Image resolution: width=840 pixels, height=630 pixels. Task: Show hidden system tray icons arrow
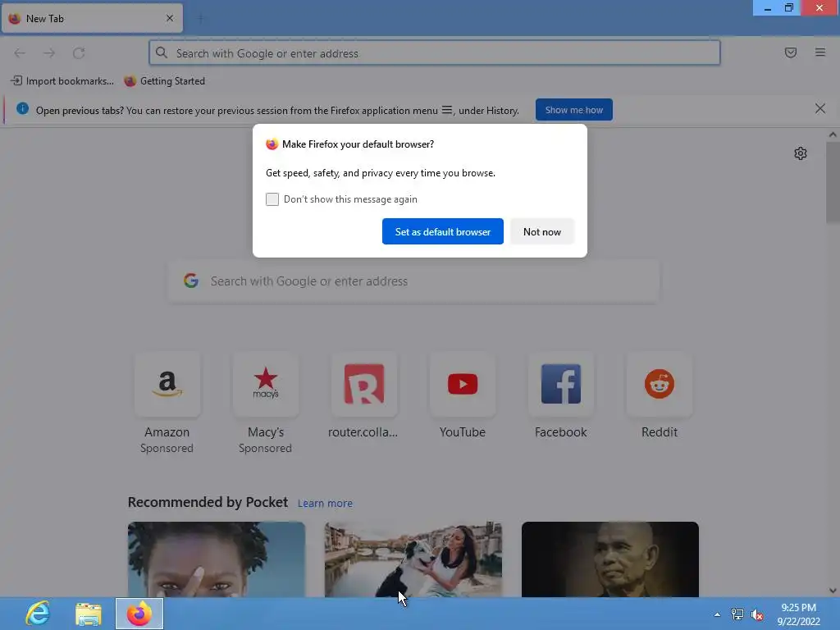pos(717,614)
